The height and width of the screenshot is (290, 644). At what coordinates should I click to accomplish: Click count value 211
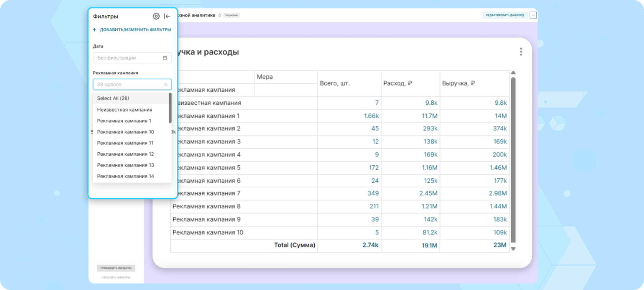click(374, 206)
